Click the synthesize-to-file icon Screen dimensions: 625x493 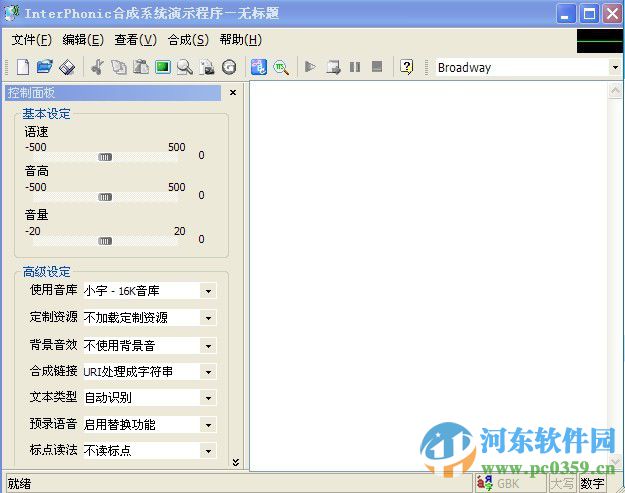click(333, 67)
